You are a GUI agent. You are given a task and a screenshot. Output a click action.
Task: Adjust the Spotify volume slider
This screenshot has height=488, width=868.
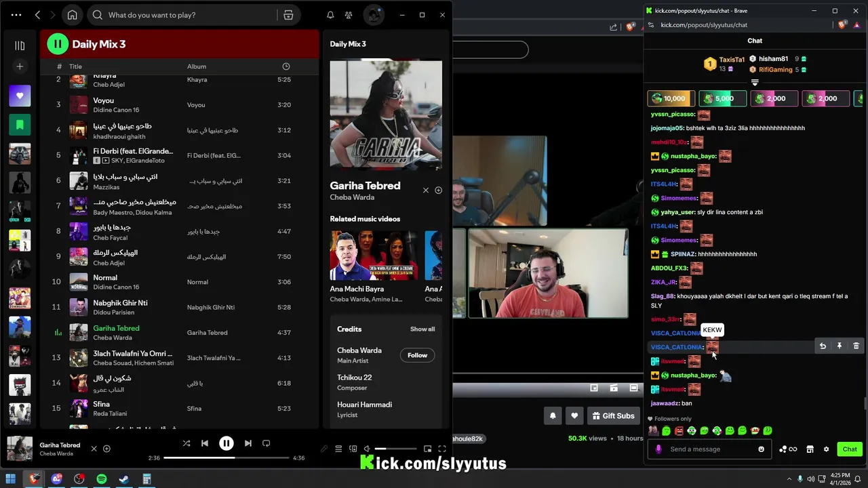(397, 449)
